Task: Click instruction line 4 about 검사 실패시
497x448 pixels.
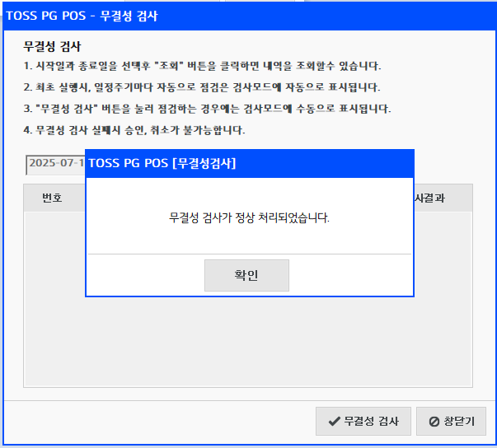Action: pos(134,130)
